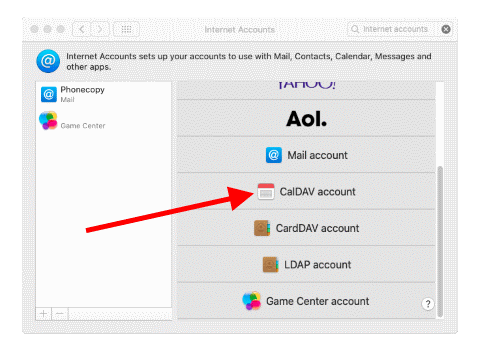Viewport: 480px width, 361px height.
Task: Select the Phonecopy Mail account
Action: (104, 94)
